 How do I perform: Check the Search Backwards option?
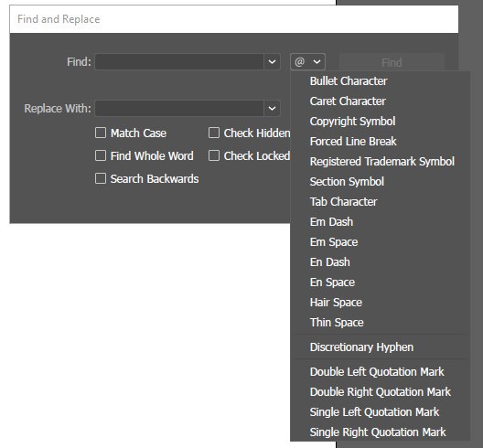101,178
